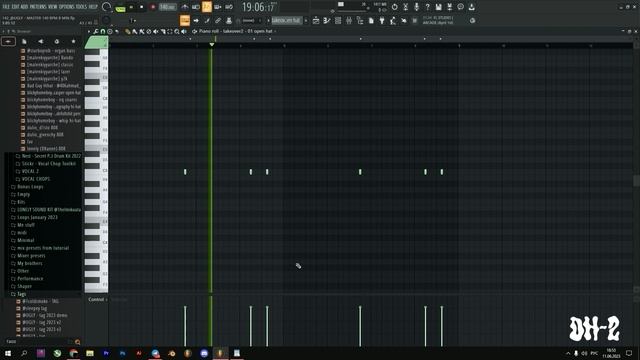Open the channel rack view icon
The image size is (640, 360).
(338, 20)
